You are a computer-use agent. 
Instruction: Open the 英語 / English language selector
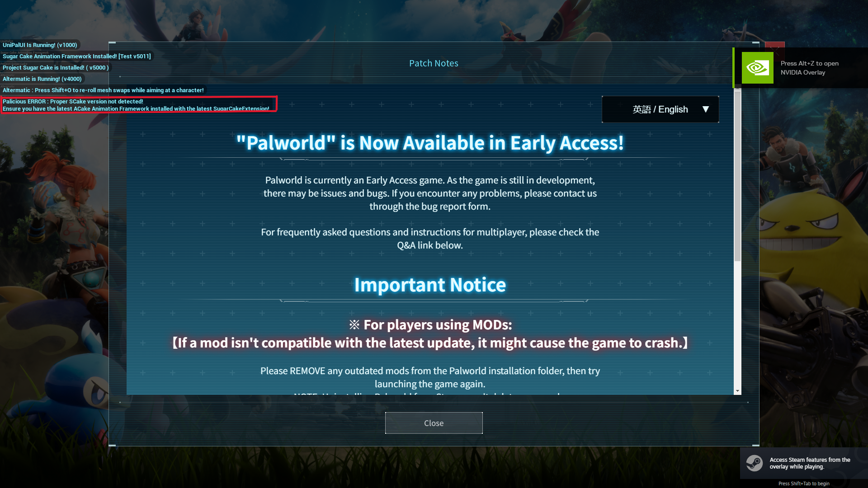(660, 109)
